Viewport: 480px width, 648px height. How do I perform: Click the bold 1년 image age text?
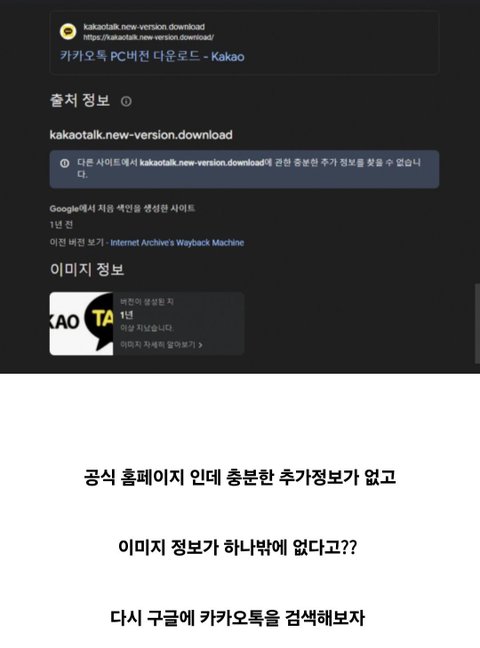[127, 315]
